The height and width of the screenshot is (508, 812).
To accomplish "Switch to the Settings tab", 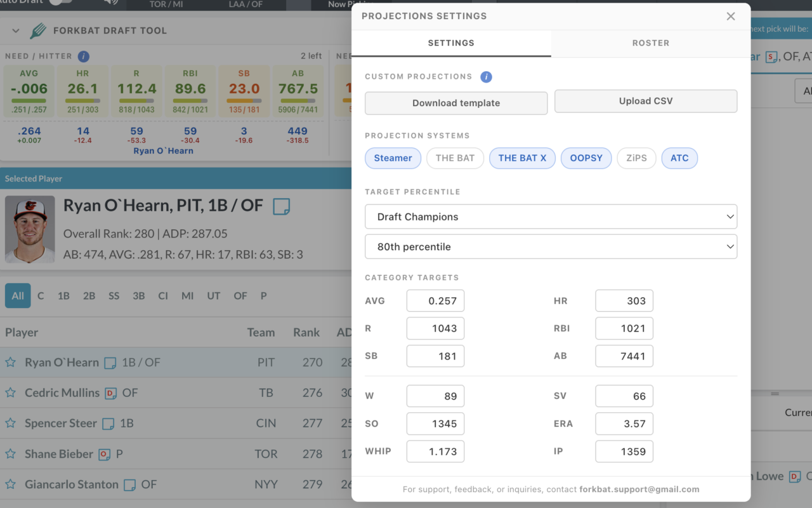I will coord(451,43).
